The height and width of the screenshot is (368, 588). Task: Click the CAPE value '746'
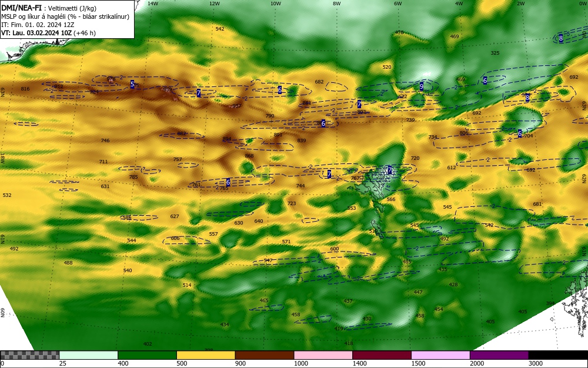tap(105, 141)
